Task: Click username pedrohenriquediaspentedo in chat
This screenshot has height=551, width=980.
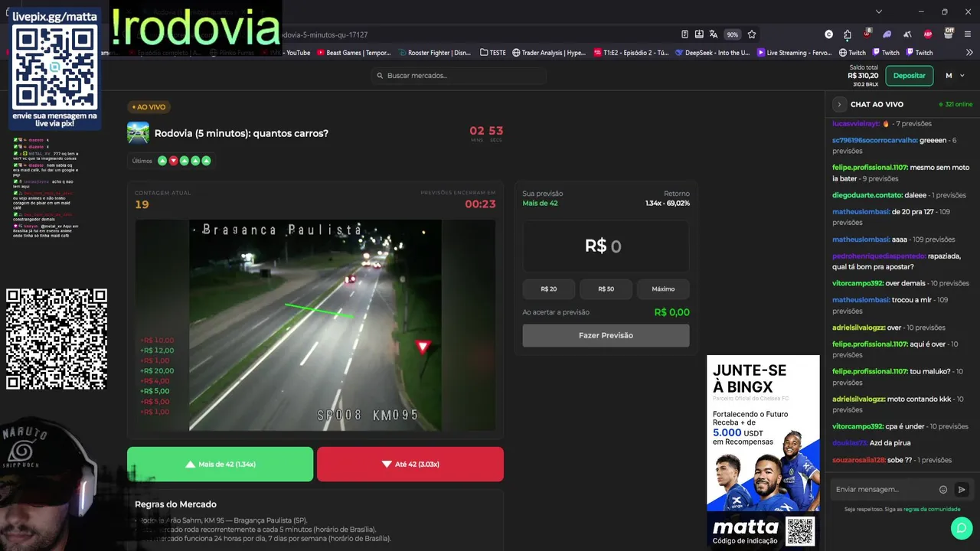Action: pyautogui.click(x=879, y=256)
